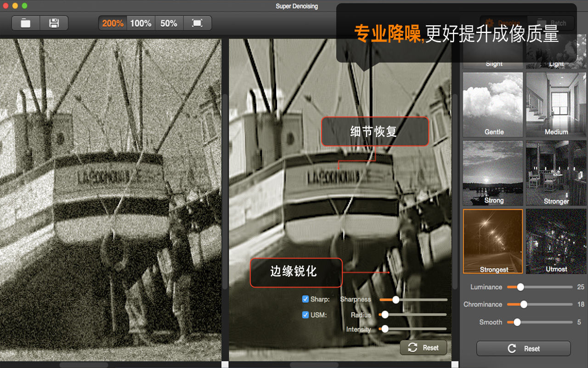Image resolution: width=588 pixels, height=368 pixels.
Task: Click the Luminance slider handle
Action: (520, 287)
